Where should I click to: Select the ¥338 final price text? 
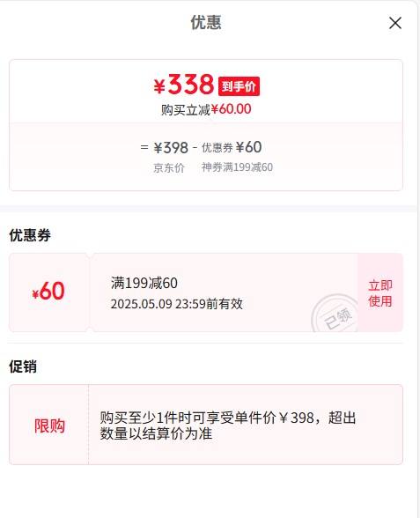(x=183, y=85)
